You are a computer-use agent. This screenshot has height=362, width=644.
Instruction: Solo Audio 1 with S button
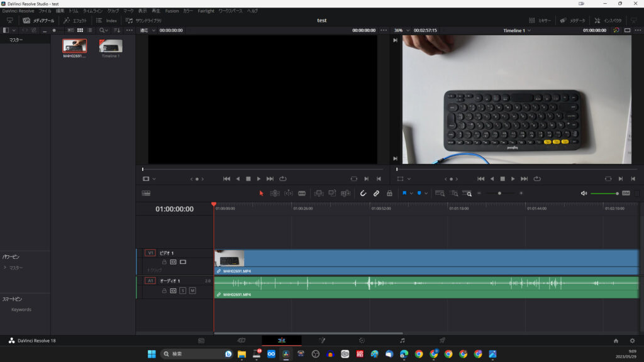tap(183, 290)
